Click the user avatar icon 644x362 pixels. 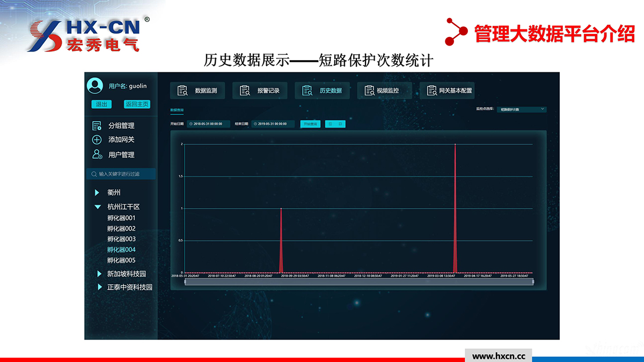95,86
